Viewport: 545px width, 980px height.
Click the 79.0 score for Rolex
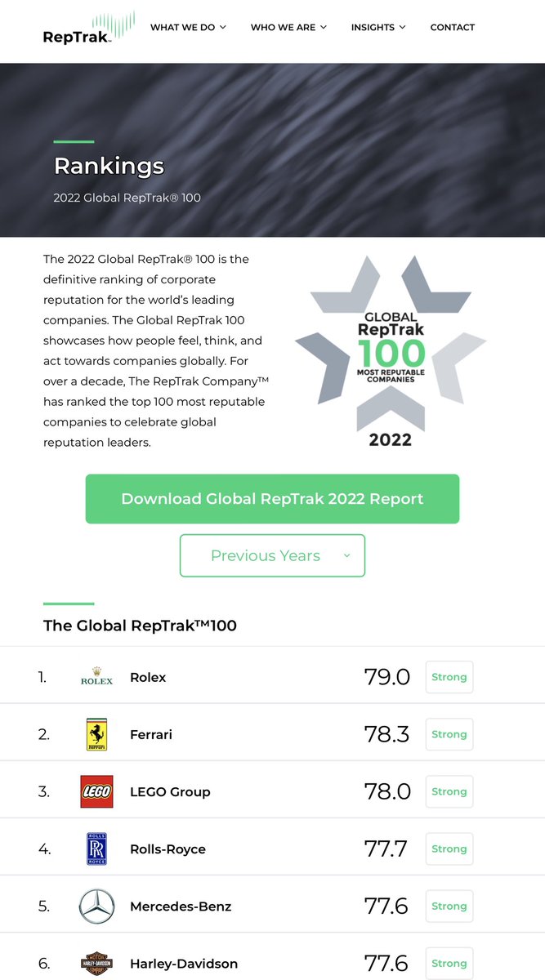(x=387, y=677)
